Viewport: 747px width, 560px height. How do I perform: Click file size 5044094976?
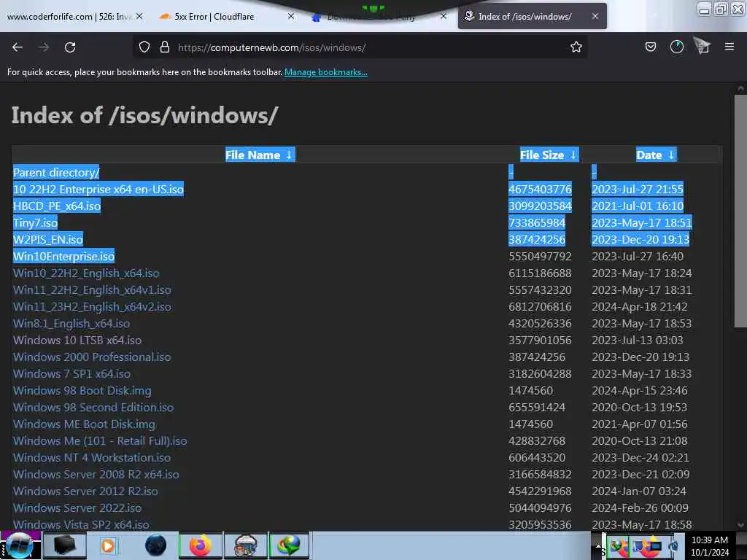click(540, 508)
